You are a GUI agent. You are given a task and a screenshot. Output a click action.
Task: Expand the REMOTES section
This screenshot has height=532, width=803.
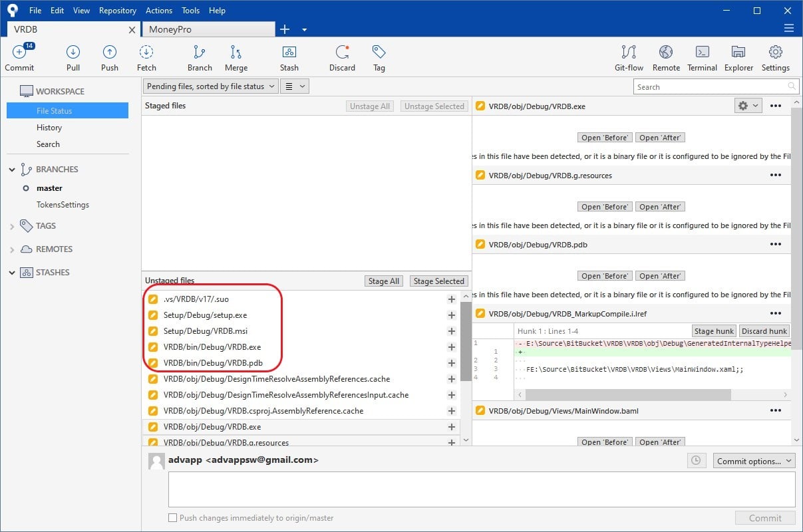coord(11,249)
